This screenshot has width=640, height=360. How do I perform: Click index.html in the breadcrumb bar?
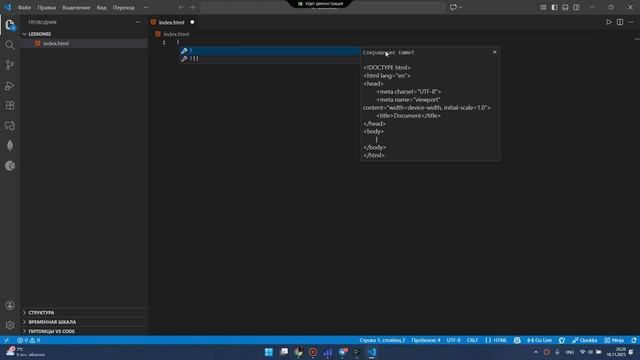coord(176,34)
